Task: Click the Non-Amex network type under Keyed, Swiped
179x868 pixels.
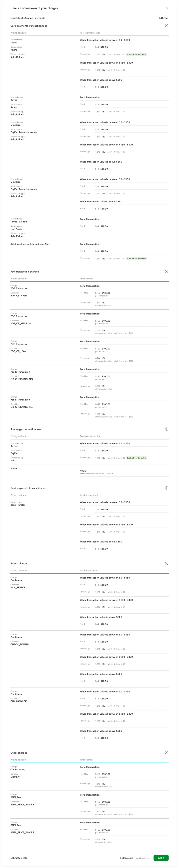Action: 16,229
